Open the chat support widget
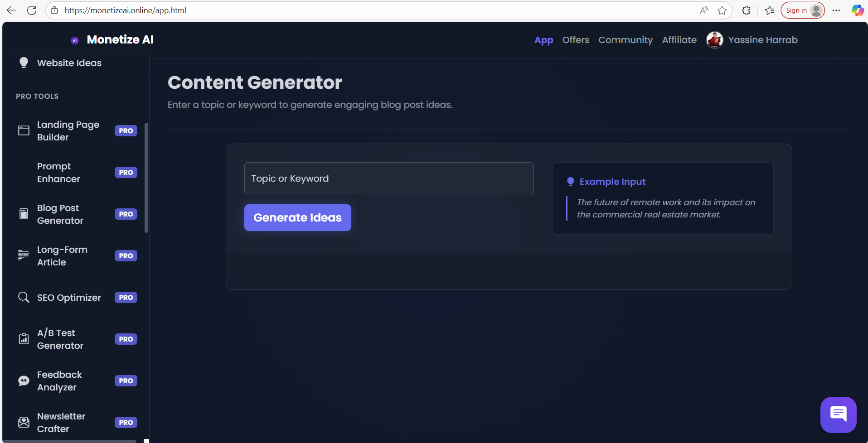The image size is (868, 443). [x=838, y=414]
